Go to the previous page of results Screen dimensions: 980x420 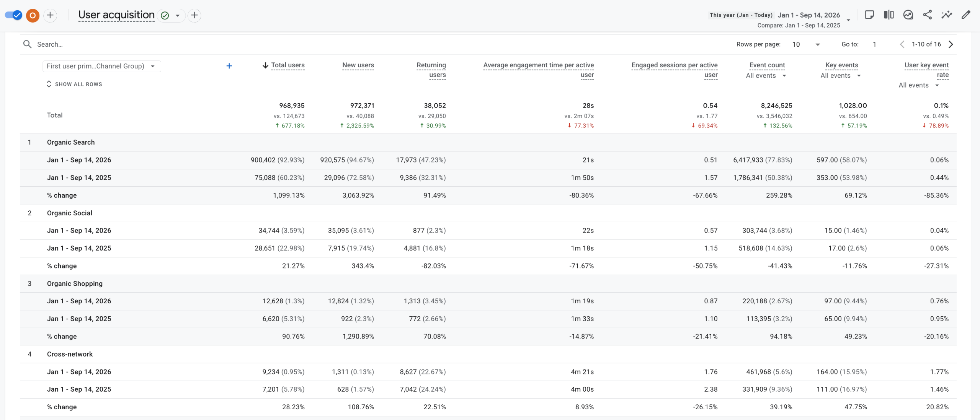tap(902, 44)
